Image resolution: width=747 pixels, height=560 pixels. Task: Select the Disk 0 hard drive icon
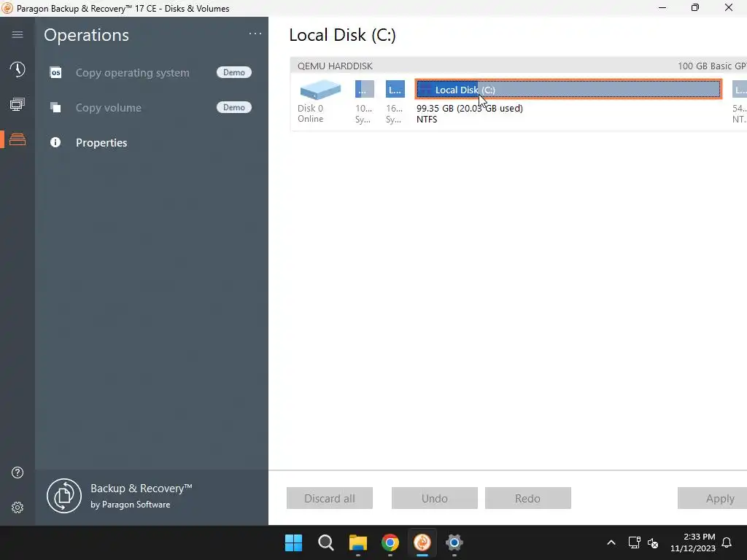pos(321,90)
